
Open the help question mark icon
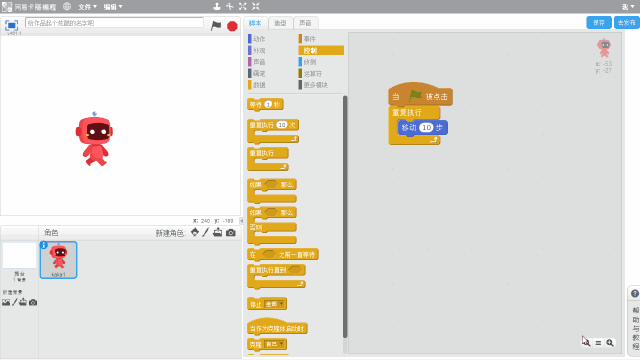pyautogui.click(x=635, y=293)
